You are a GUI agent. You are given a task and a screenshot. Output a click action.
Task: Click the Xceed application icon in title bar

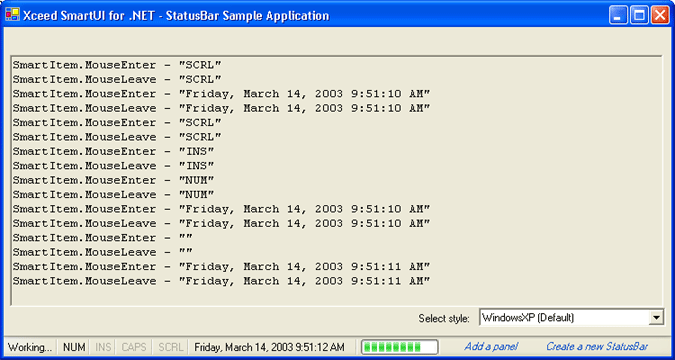click(12, 15)
